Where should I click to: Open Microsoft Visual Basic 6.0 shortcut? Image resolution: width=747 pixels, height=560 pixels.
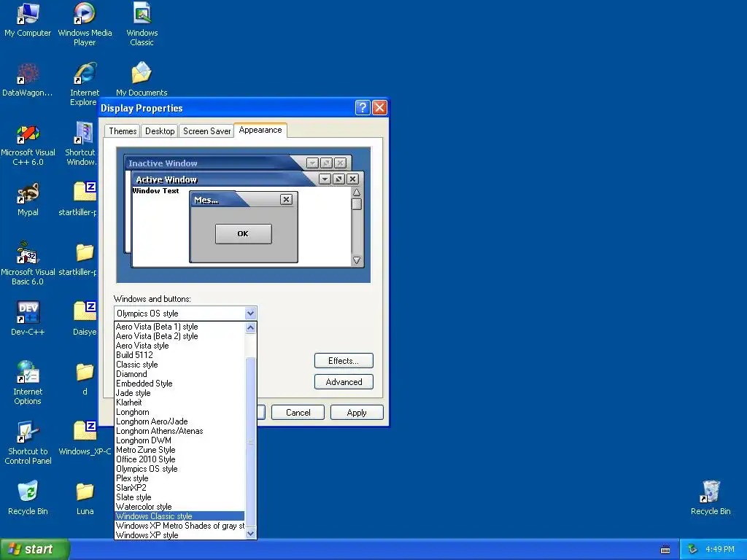(x=28, y=264)
